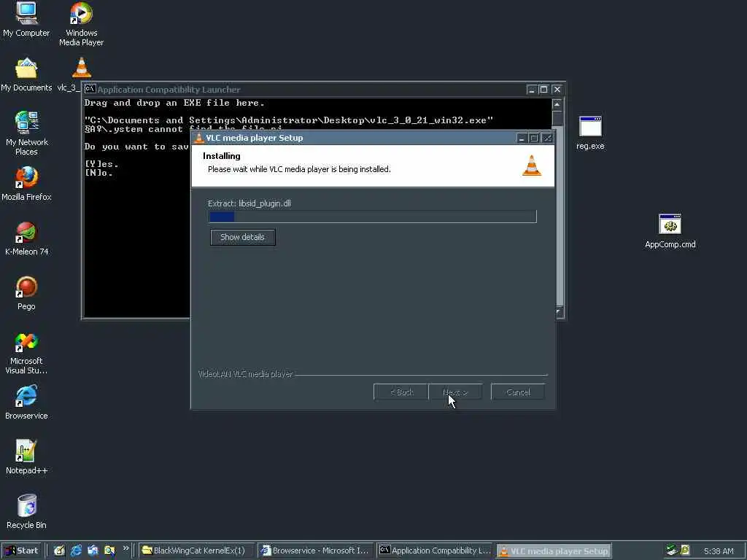Activate VLC media player Setup taskbar button
The height and width of the screenshot is (560, 747).
pyautogui.click(x=554, y=551)
